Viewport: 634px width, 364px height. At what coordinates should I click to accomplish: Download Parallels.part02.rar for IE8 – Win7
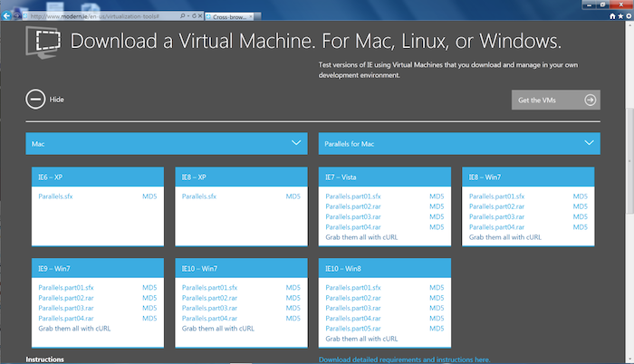coord(496,206)
